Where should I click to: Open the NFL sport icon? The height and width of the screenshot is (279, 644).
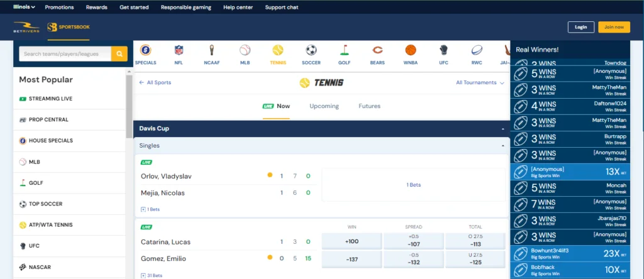179,51
